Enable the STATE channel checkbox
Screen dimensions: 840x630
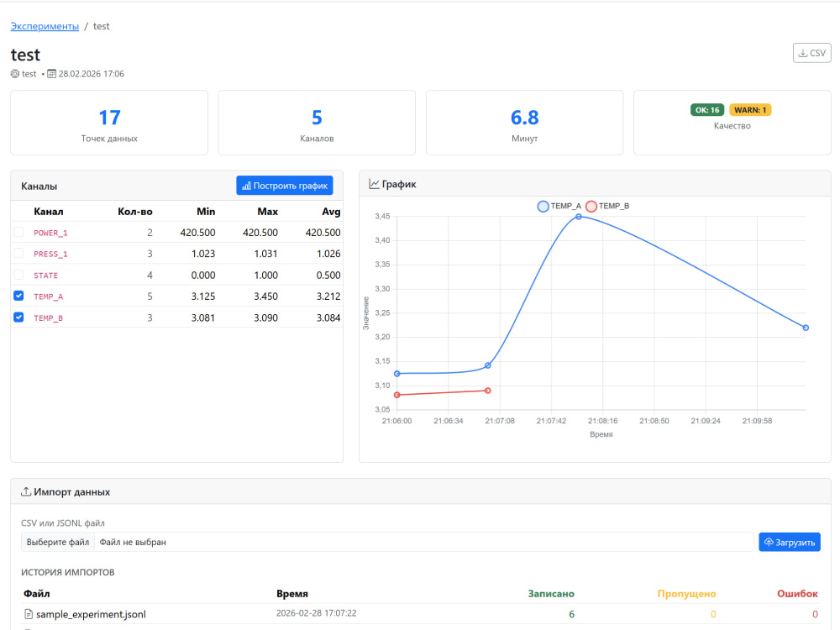(x=18, y=275)
